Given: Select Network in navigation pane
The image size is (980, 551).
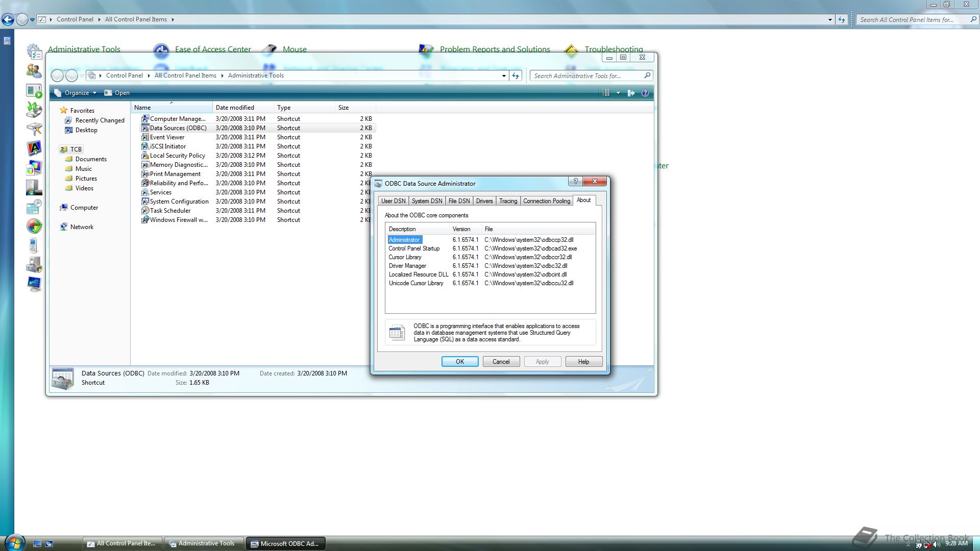Looking at the screenshot, I should (82, 227).
